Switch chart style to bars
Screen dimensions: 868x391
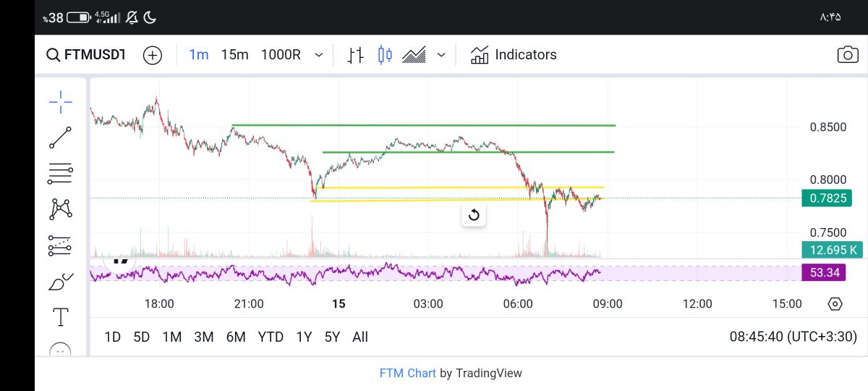355,55
